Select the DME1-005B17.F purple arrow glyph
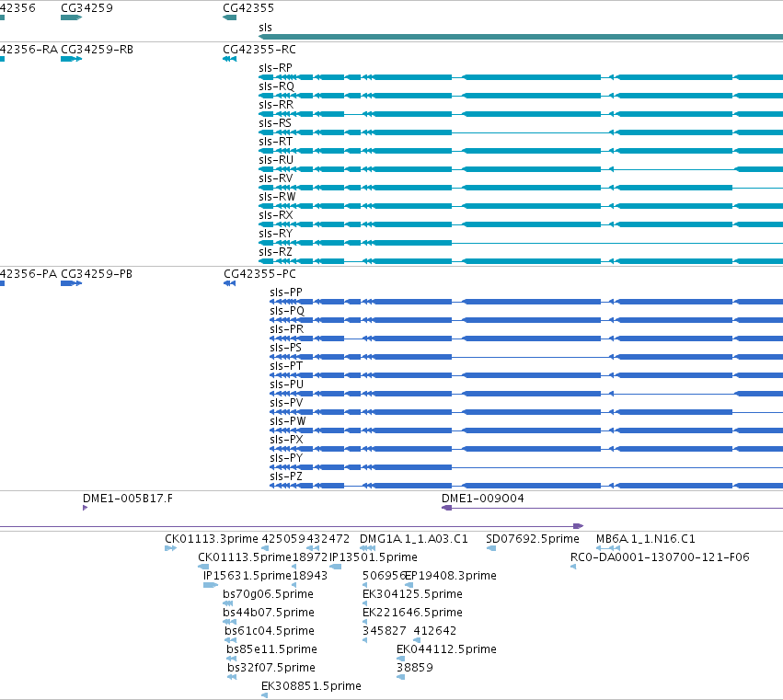The width and height of the screenshot is (783, 700). click(86, 509)
